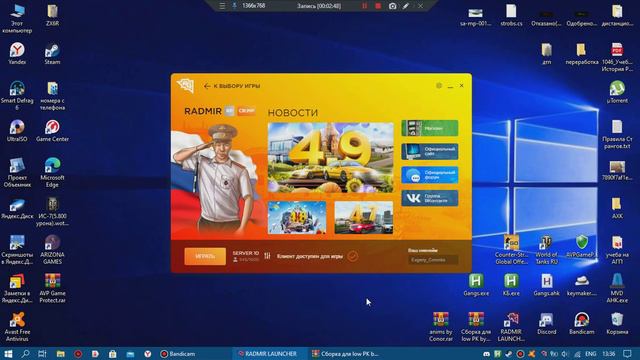Open the Правила Ст рангов.txt file
640x360 pixels.
[617, 134]
